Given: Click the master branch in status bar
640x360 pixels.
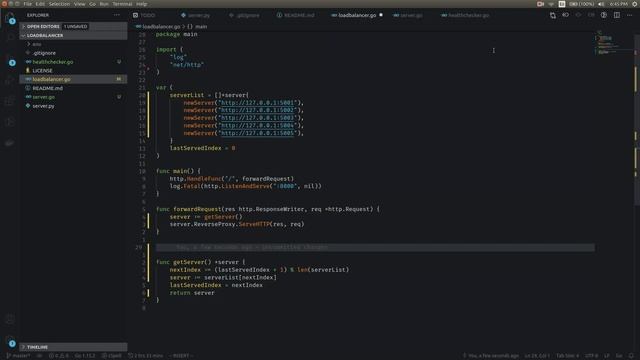Looking at the screenshot, I should (x=18, y=356).
